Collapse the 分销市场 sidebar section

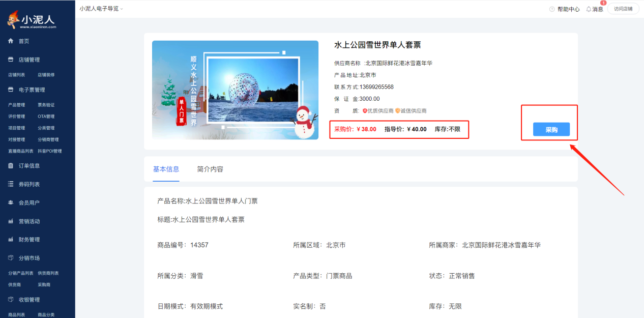pyautogui.click(x=29, y=258)
